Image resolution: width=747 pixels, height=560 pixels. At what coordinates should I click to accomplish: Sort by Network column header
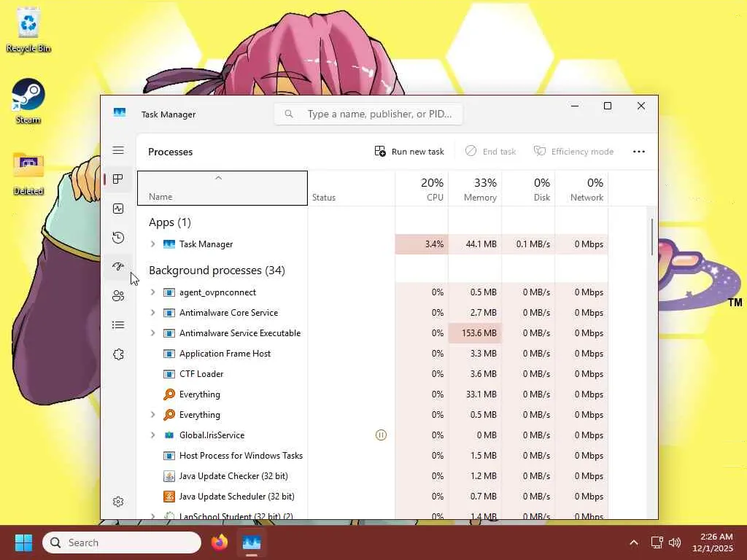click(581, 188)
